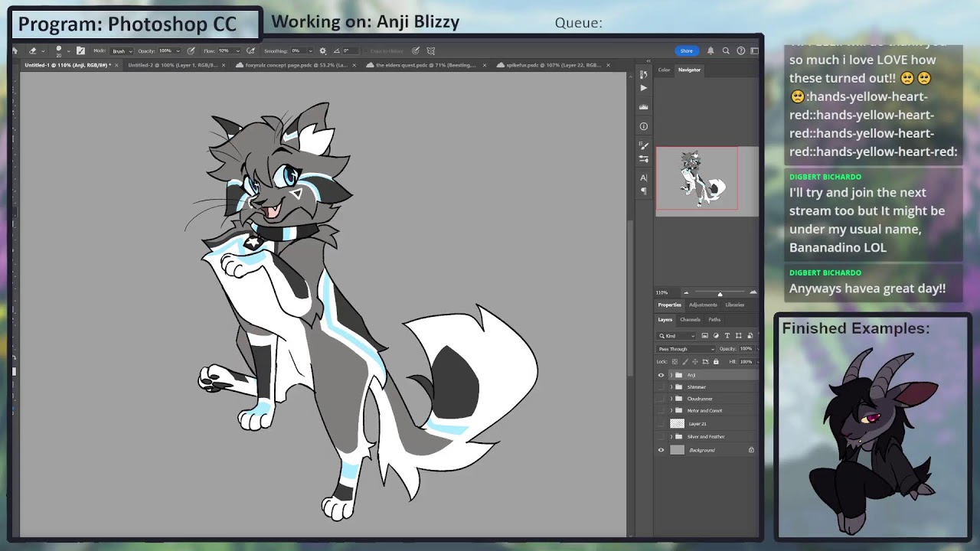Open the help question mark icon

tap(740, 51)
